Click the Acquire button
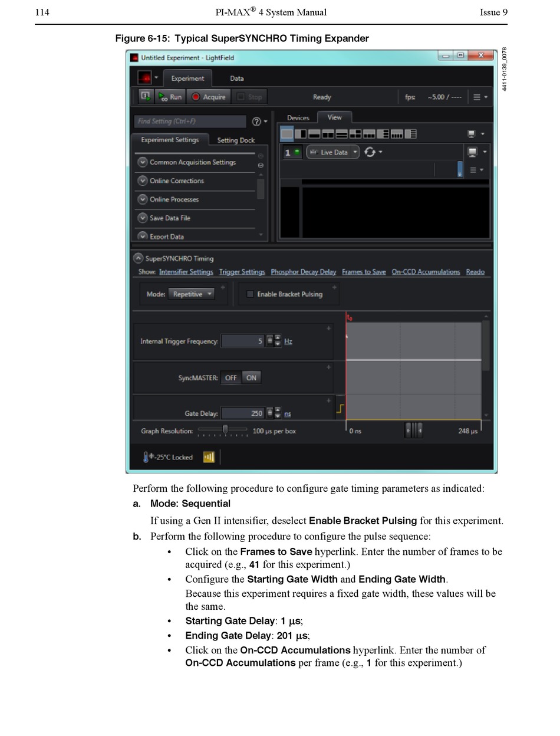The width and height of the screenshot is (560, 736). pos(209,97)
